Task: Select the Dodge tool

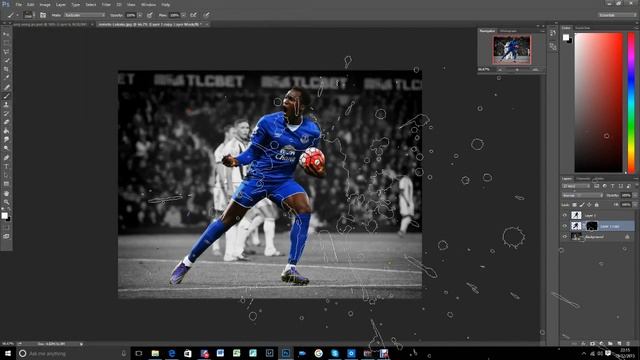Action: [x=6, y=148]
